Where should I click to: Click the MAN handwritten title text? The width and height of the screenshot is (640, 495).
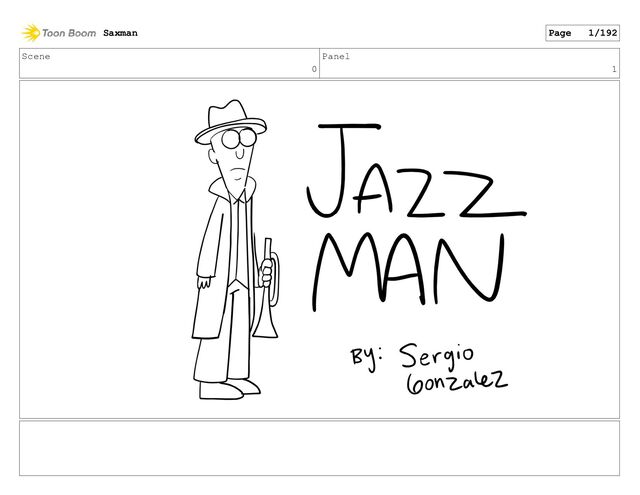tap(408, 271)
